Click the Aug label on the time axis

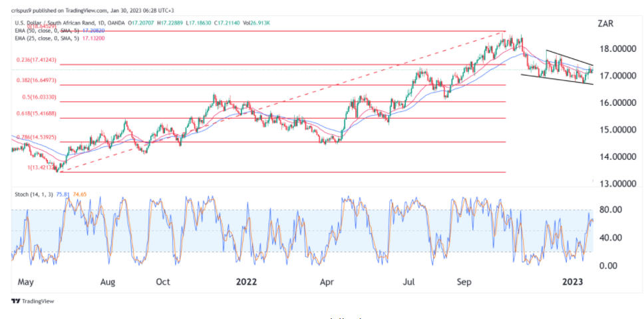[x=108, y=283]
